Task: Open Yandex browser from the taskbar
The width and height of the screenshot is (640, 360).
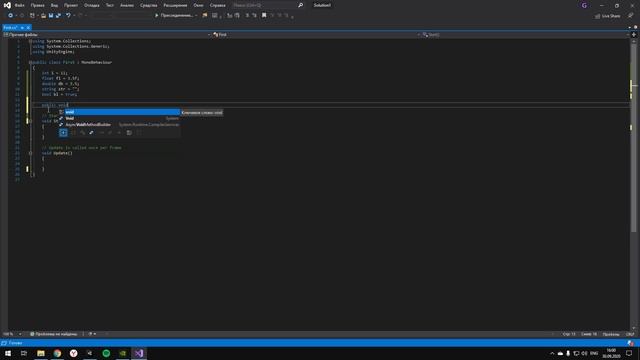Action: tap(73, 353)
